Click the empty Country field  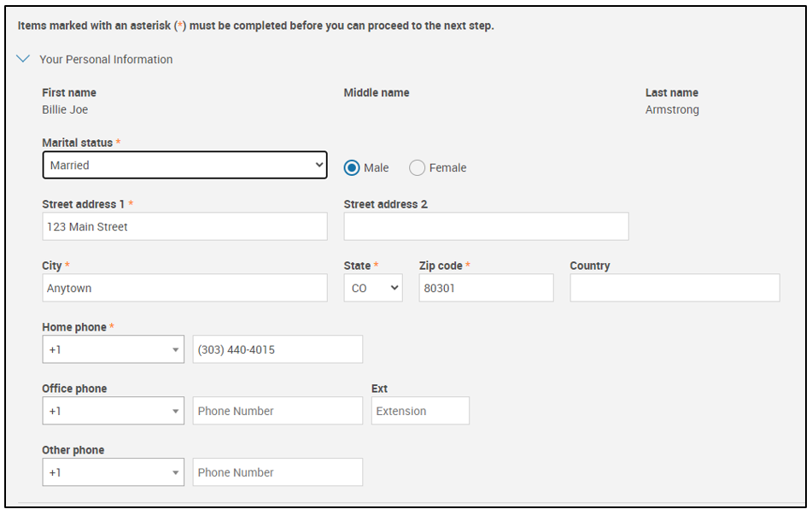pos(675,288)
